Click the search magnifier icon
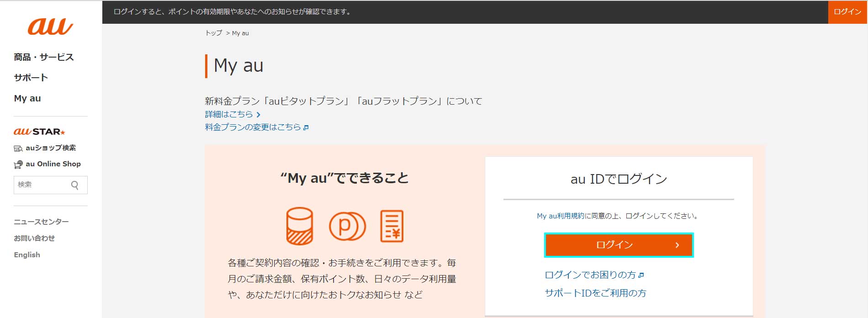This screenshot has height=318, width=868. (75, 185)
